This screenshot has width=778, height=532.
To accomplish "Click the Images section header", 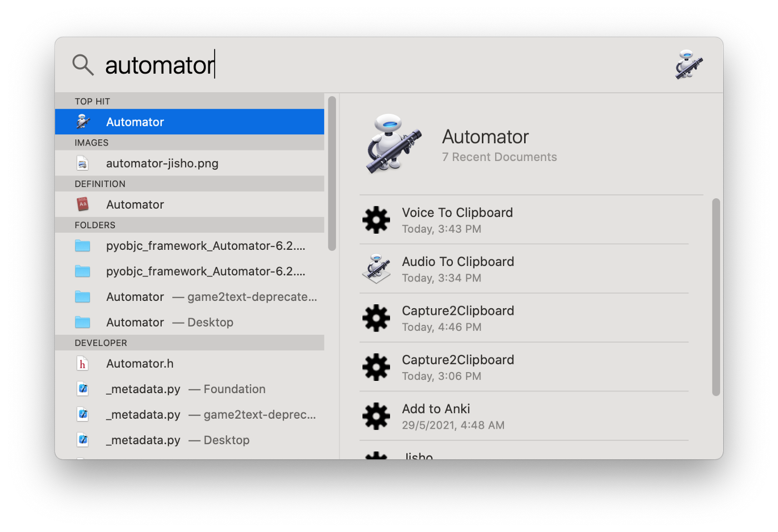I will point(189,143).
